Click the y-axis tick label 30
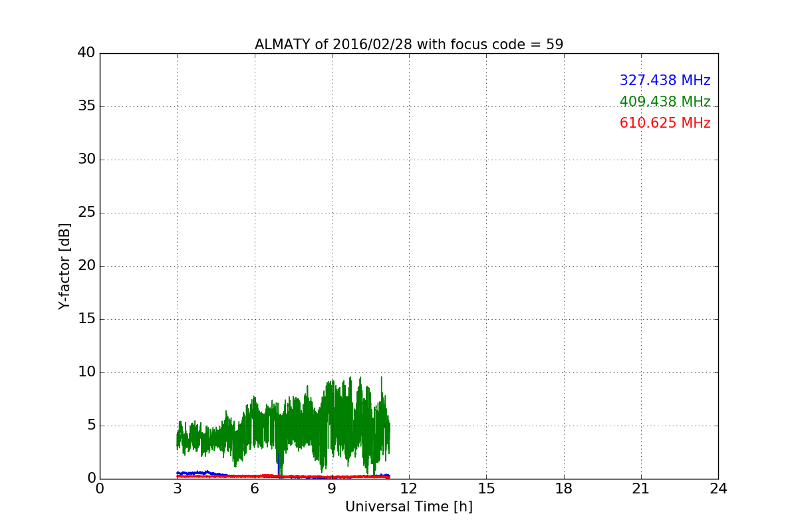 click(86, 160)
